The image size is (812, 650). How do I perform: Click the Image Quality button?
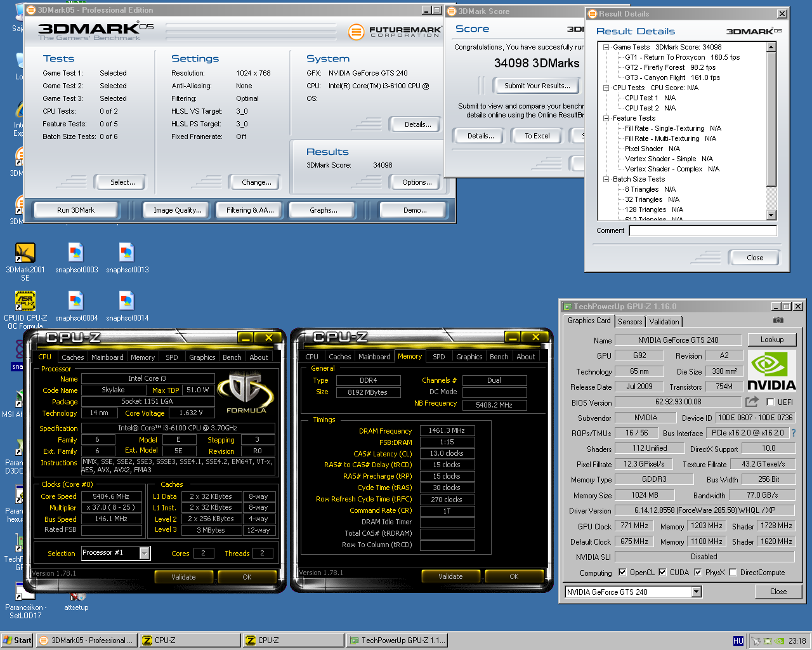click(178, 210)
